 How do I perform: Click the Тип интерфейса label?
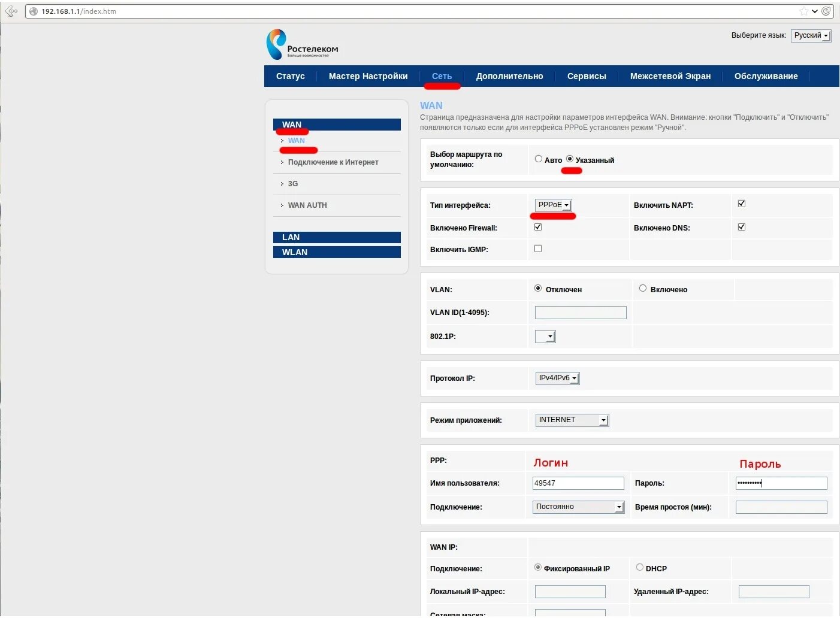point(460,205)
